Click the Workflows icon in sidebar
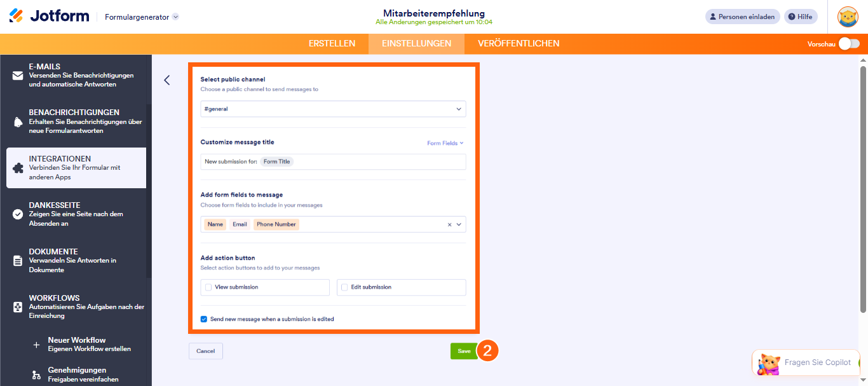Screen dimensions: 868x386 coord(18,307)
